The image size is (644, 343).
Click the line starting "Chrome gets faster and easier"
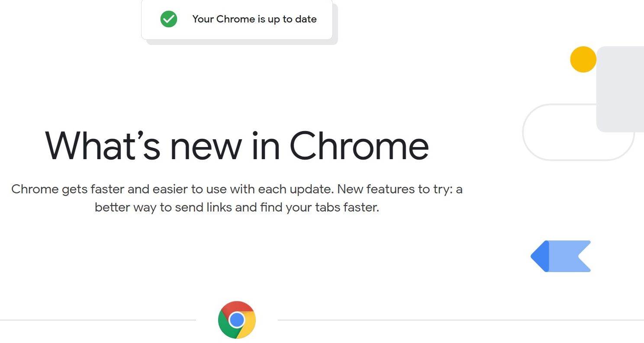coord(237,189)
